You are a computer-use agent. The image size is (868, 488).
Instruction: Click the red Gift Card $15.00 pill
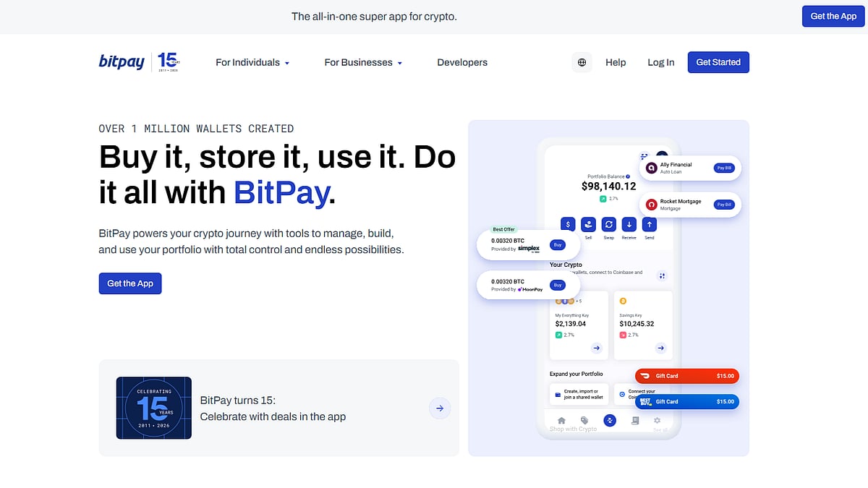point(687,376)
